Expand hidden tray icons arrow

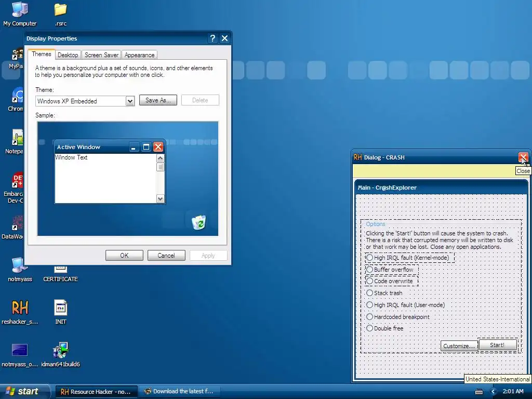494,392
